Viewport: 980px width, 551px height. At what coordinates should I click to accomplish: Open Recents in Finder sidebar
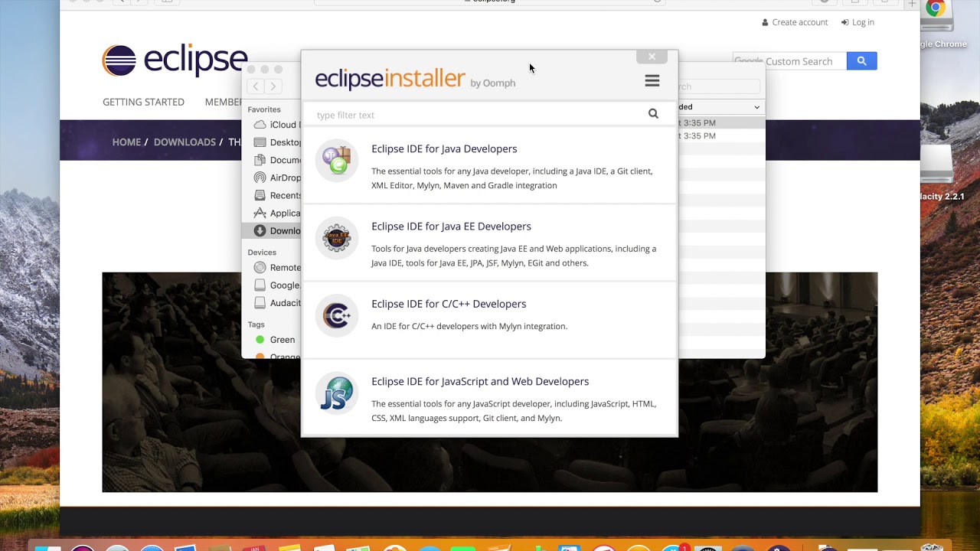tap(276, 195)
